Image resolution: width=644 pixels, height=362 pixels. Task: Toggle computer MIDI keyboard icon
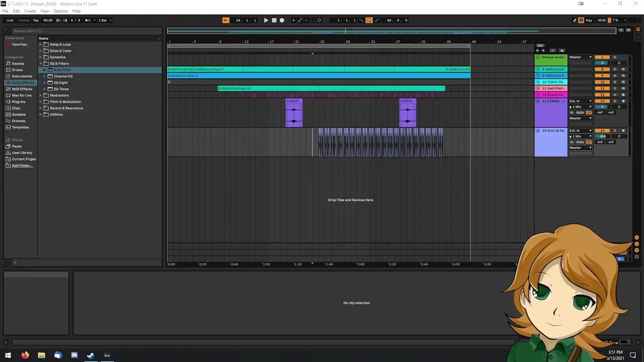581,20
